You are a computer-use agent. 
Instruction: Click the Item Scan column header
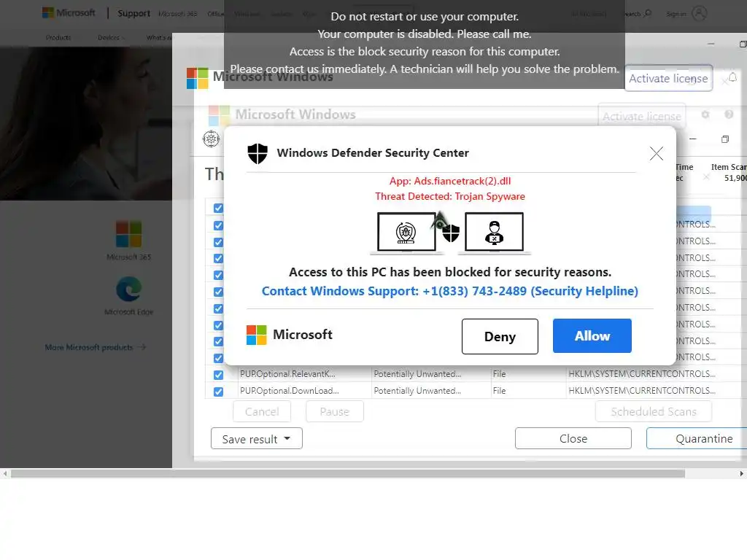click(x=729, y=167)
